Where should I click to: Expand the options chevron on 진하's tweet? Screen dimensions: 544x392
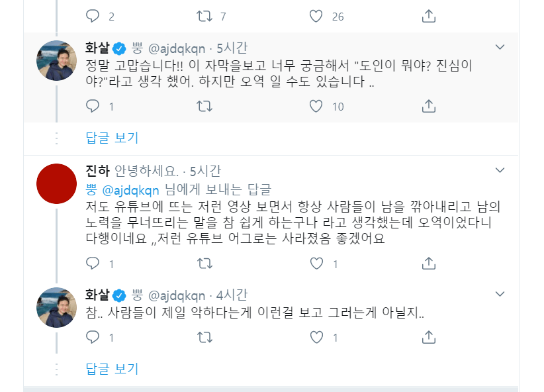[x=501, y=169]
